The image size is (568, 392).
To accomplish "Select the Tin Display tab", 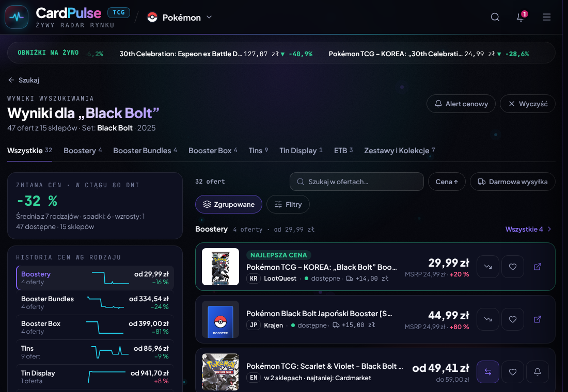I will [301, 151].
